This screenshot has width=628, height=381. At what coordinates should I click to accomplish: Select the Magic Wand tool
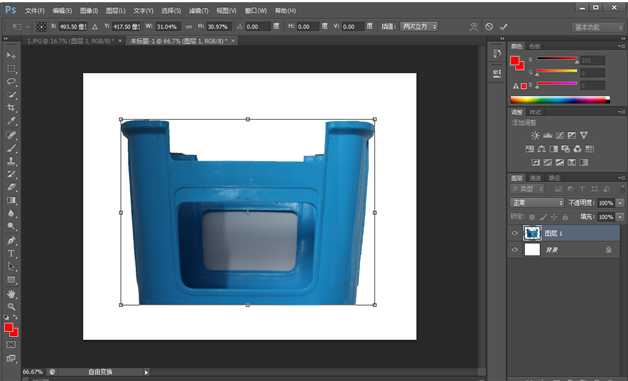point(11,95)
